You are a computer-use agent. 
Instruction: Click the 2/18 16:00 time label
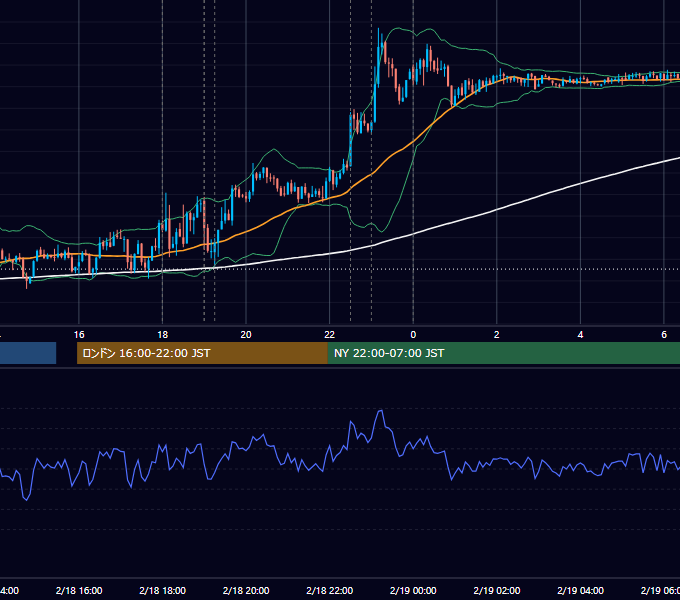tap(79, 590)
